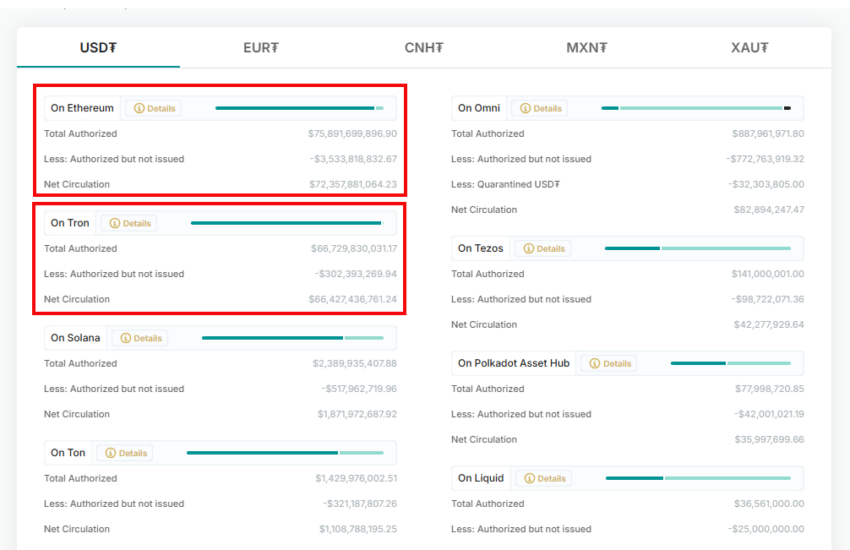Viewport: 850px width, 550px height.
Task: Click Tron total $66,729,830,031.17
Action: pos(354,249)
